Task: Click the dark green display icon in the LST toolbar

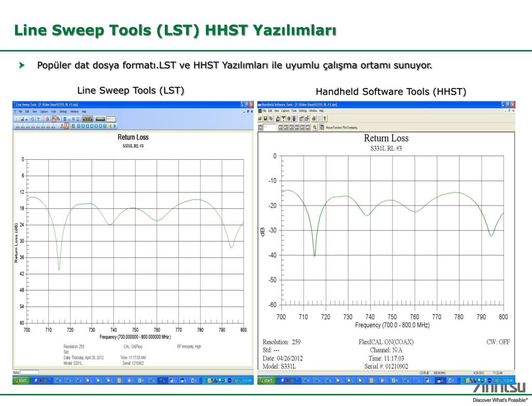Action: click(x=100, y=119)
